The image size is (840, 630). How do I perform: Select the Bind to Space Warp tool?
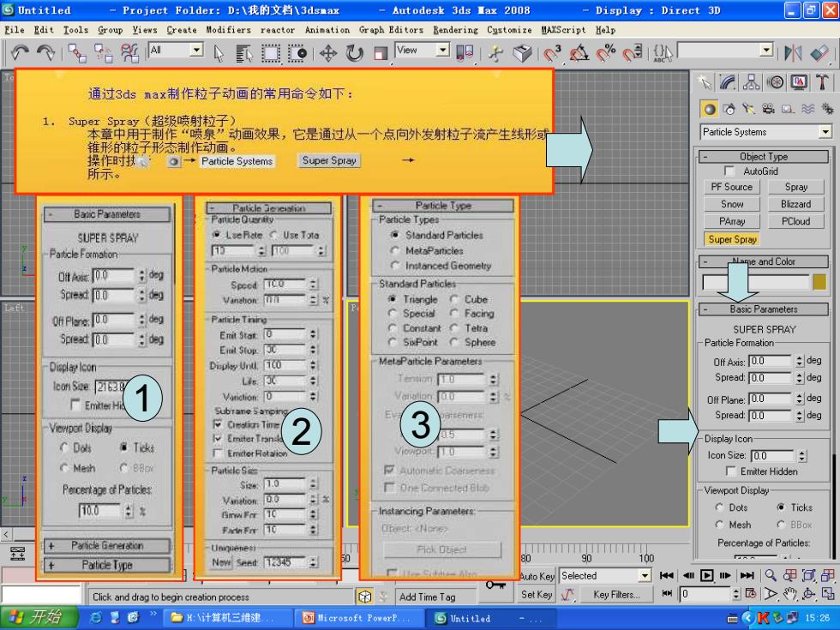point(129,53)
